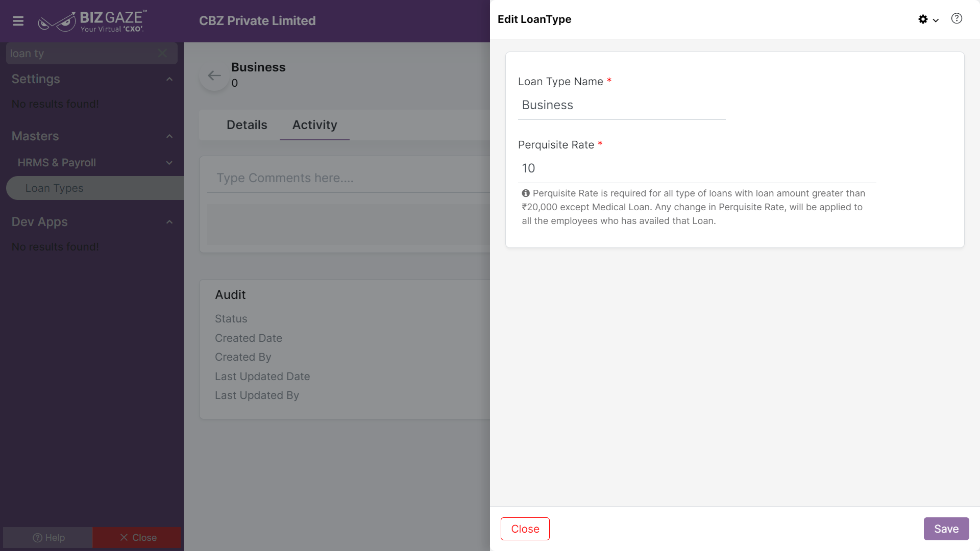Open the gear settings icon

923,19
